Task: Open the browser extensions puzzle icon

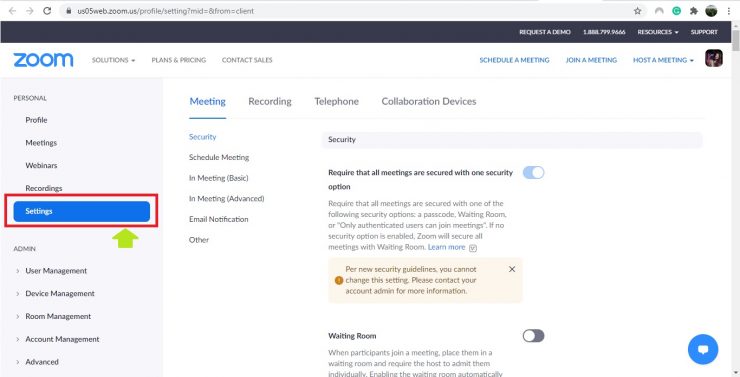Action: coord(694,11)
